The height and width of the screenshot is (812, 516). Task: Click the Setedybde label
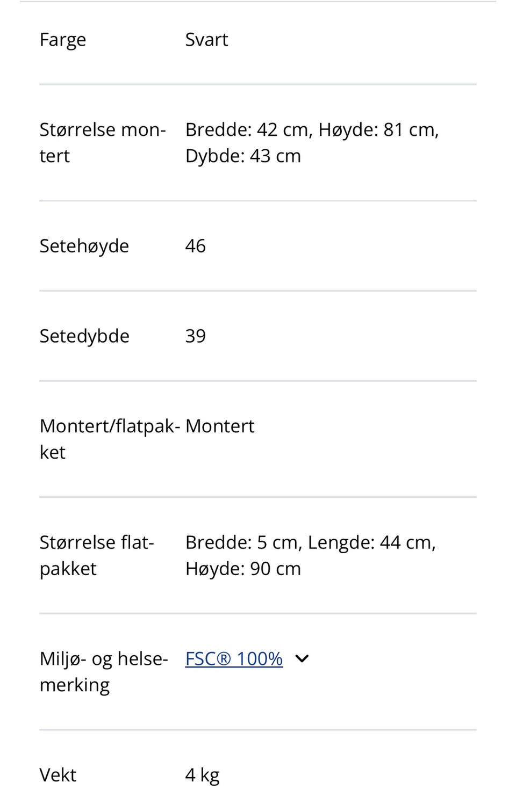point(84,336)
